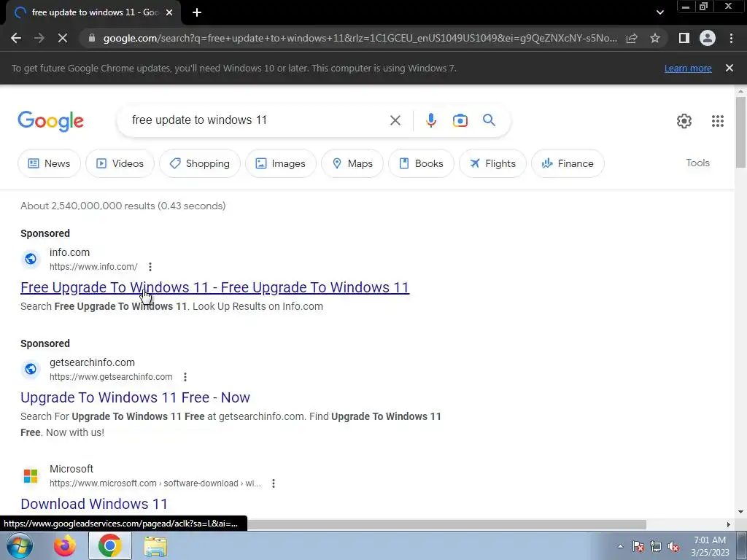Click the info.com globe favicon

[31, 259]
